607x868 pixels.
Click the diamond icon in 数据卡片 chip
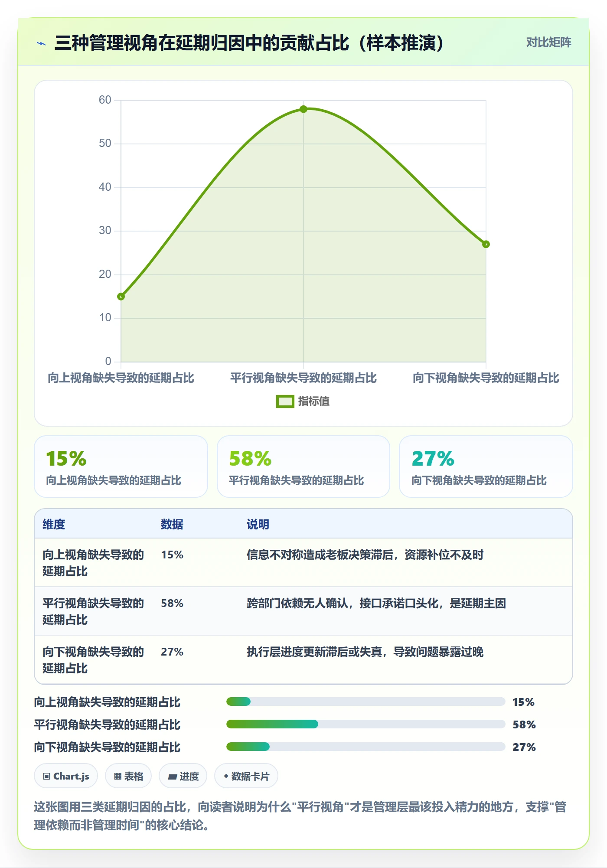[226, 776]
